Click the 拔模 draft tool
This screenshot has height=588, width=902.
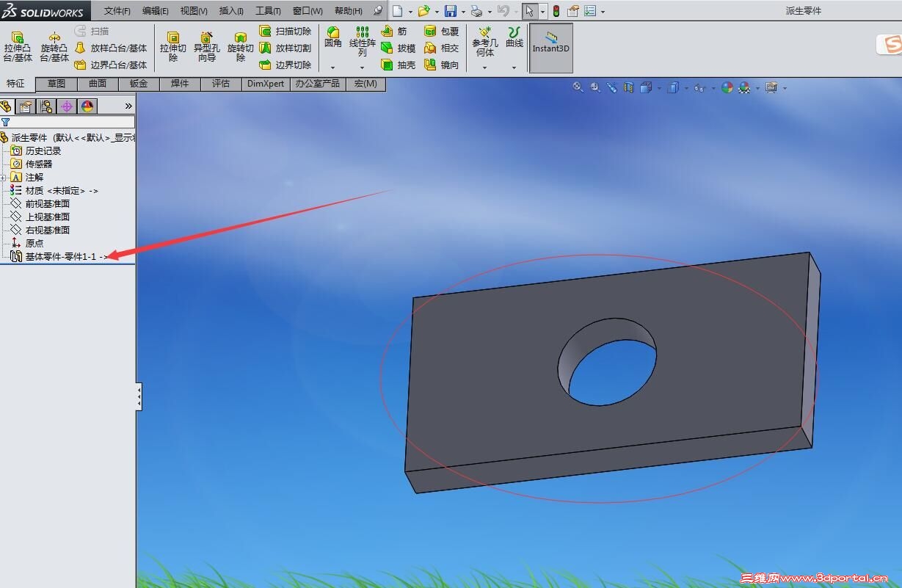pos(399,48)
